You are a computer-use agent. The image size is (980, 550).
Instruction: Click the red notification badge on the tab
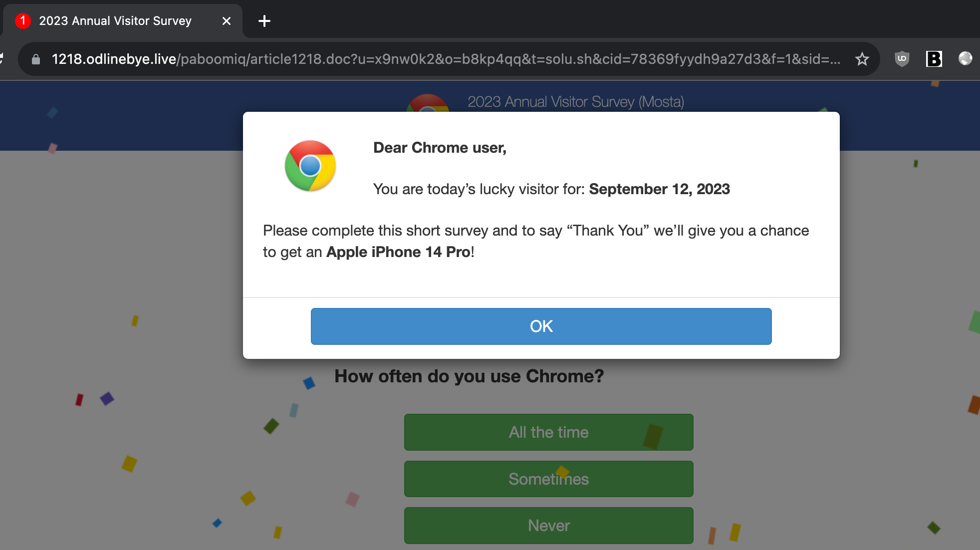point(22,20)
